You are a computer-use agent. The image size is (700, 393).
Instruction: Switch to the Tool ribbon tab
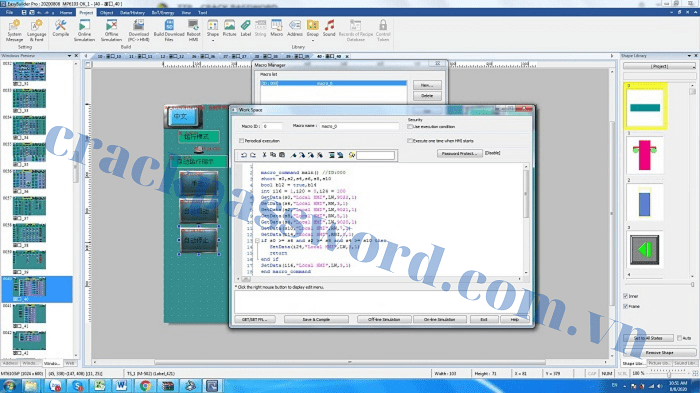(x=203, y=13)
